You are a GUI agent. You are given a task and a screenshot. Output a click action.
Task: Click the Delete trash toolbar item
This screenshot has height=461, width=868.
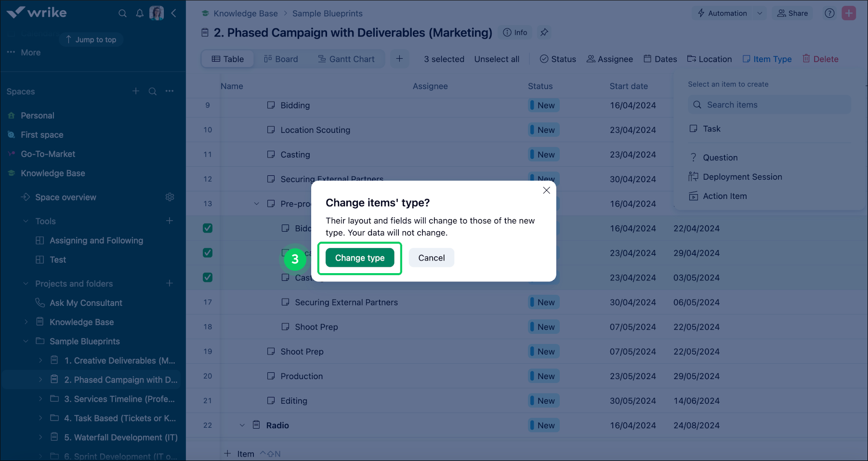pyautogui.click(x=820, y=59)
